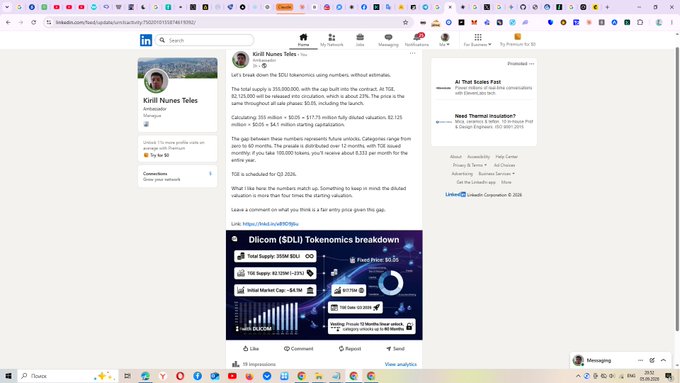Bookmark this page with the star icon
The image size is (680, 383).
(x=405, y=23)
